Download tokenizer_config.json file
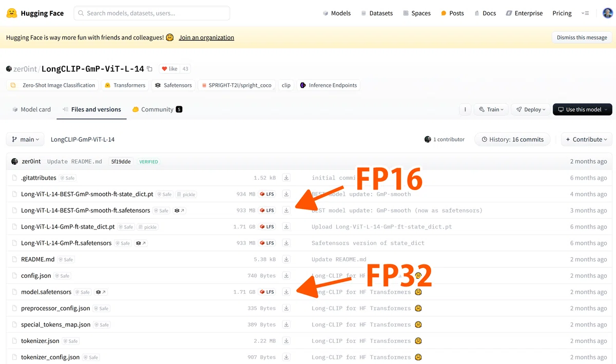Viewport: 616px width, 364px height. click(x=286, y=357)
